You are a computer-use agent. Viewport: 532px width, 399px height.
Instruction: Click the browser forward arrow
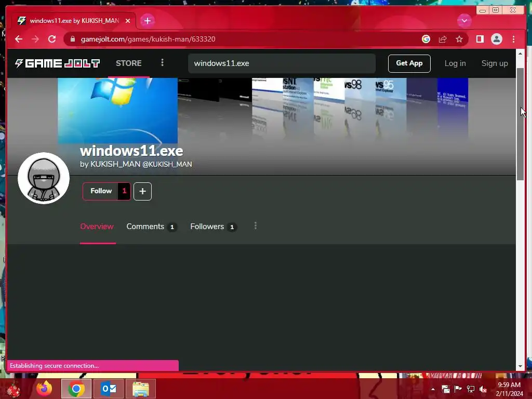pos(35,39)
